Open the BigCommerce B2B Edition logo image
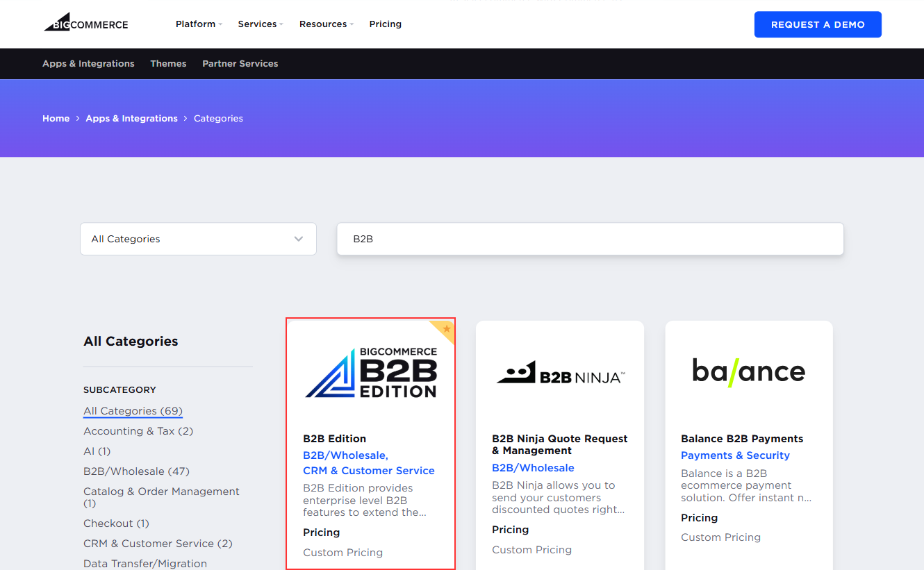 (x=371, y=373)
